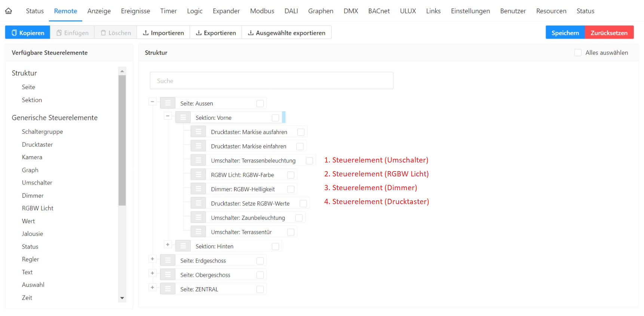The height and width of the screenshot is (316, 644).
Task: Click the Zurücksetzen button
Action: point(609,33)
